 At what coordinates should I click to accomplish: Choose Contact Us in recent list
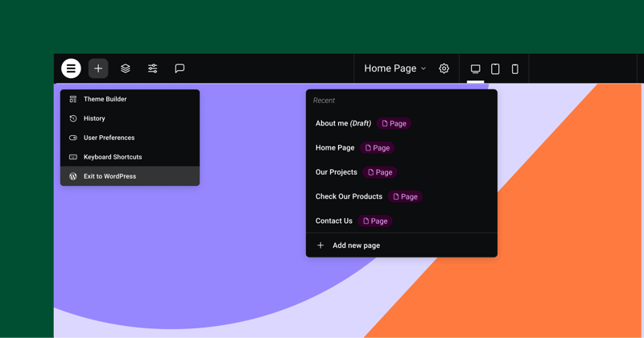pos(334,221)
